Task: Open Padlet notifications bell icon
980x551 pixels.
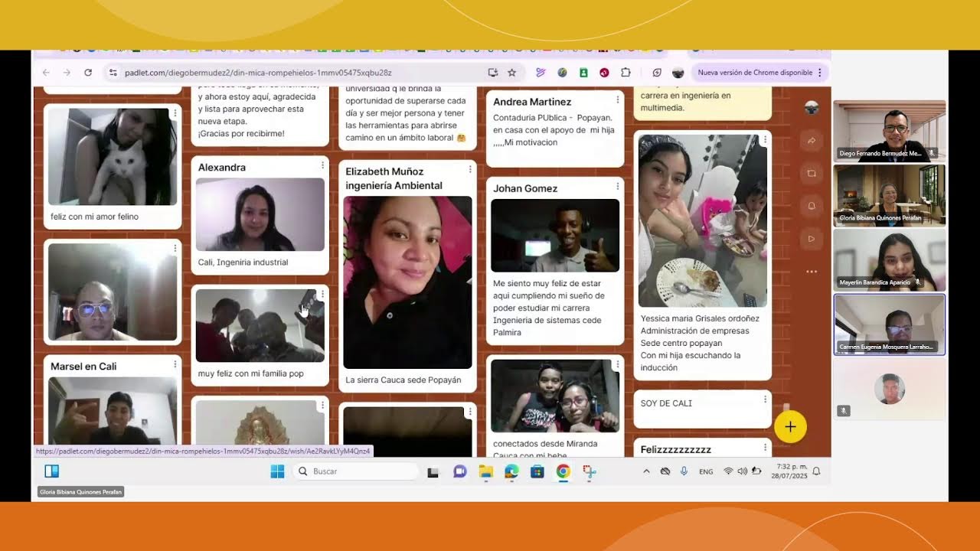Action: click(x=812, y=206)
